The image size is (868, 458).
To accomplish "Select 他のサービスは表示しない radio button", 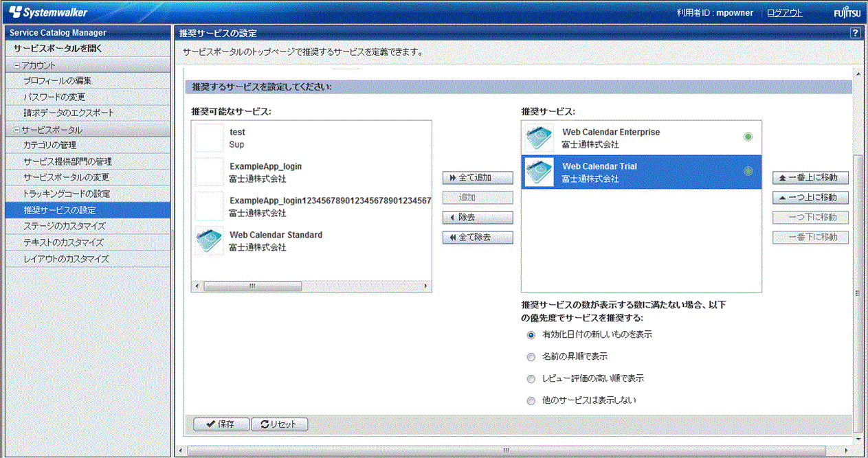I will tap(531, 400).
